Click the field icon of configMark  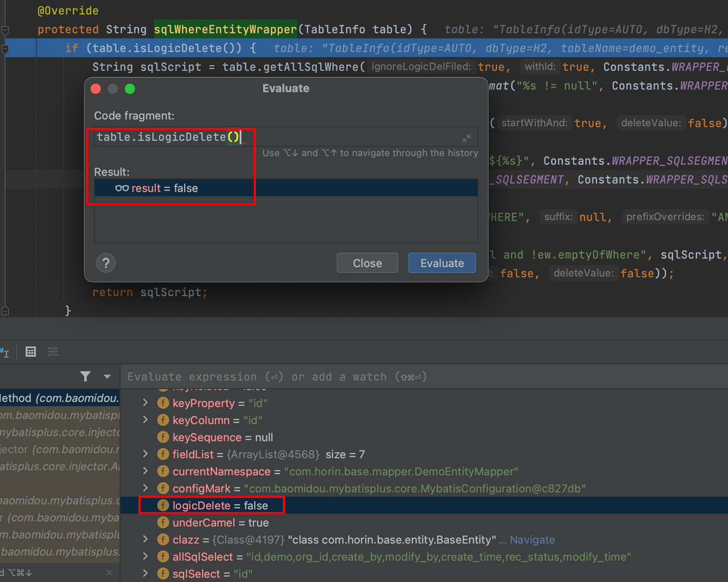click(x=163, y=488)
